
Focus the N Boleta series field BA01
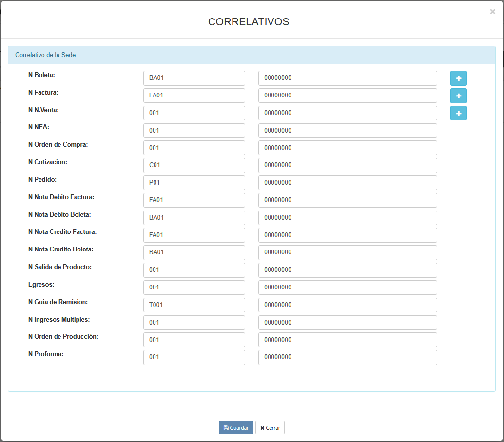(x=194, y=78)
